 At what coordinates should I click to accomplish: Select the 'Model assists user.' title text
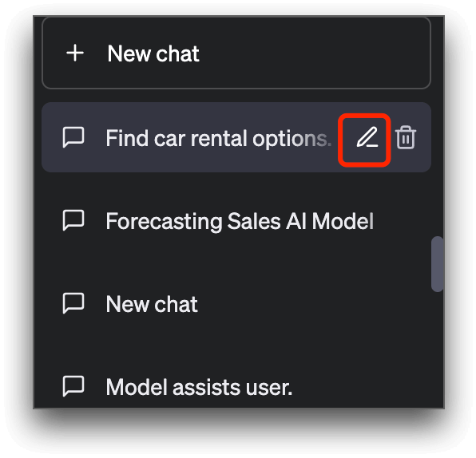tap(199, 387)
